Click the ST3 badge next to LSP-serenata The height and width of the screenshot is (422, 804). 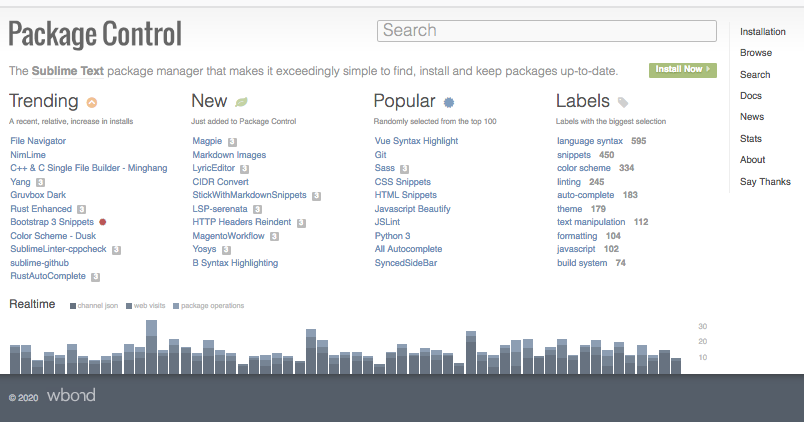pos(257,209)
